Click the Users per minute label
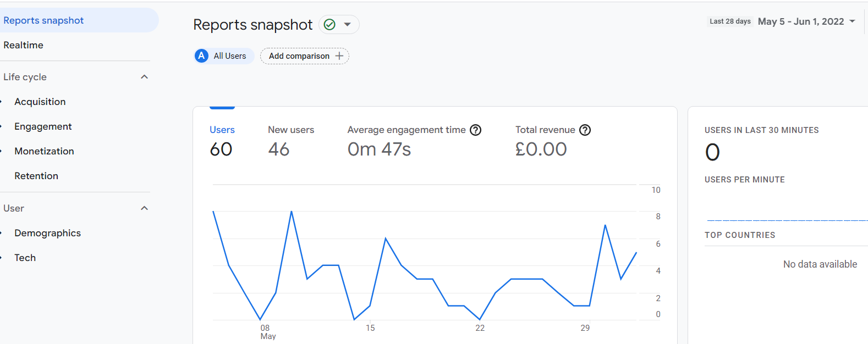 745,180
